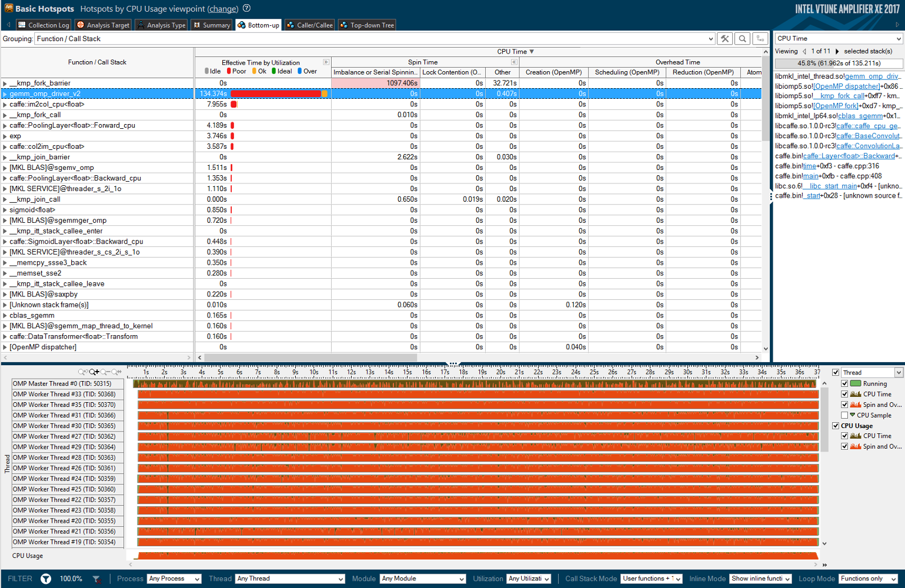
Task: Open the CPU Time stack dropdown
Action: (839, 38)
